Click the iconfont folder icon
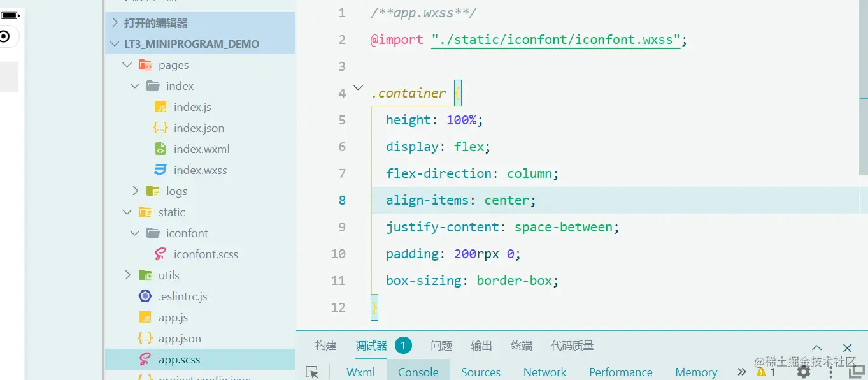 153,233
